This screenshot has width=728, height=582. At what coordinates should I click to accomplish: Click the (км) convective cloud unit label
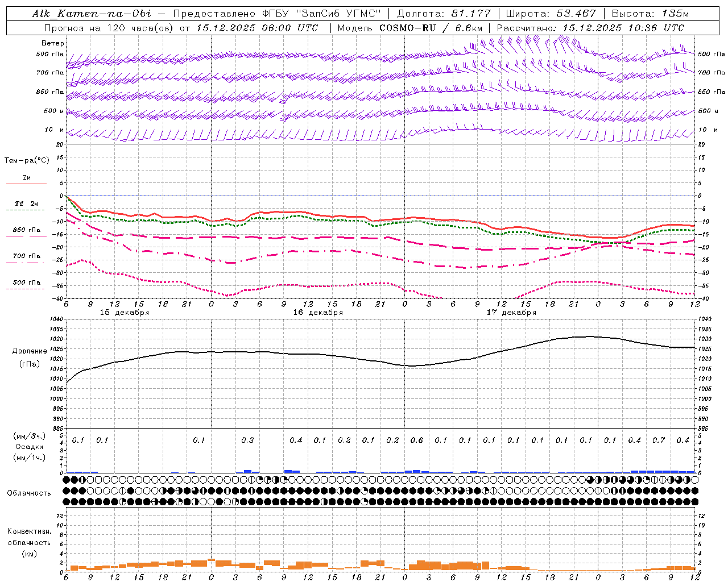(29, 554)
